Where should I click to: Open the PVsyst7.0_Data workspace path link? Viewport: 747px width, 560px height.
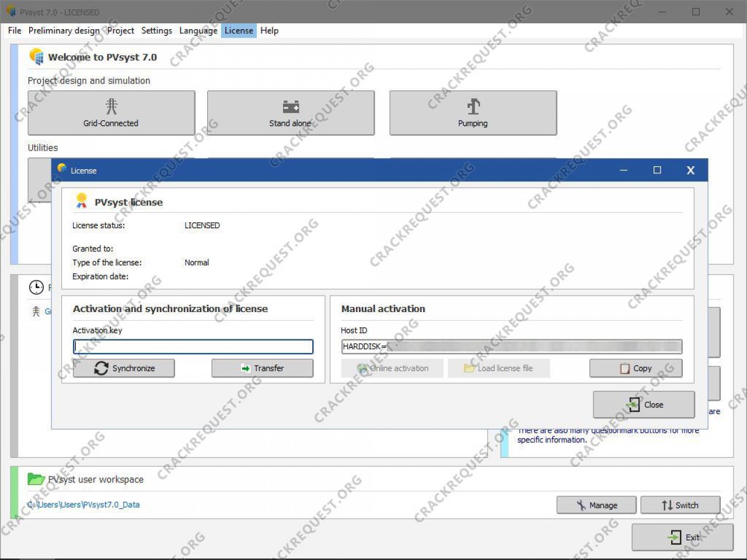(83, 505)
